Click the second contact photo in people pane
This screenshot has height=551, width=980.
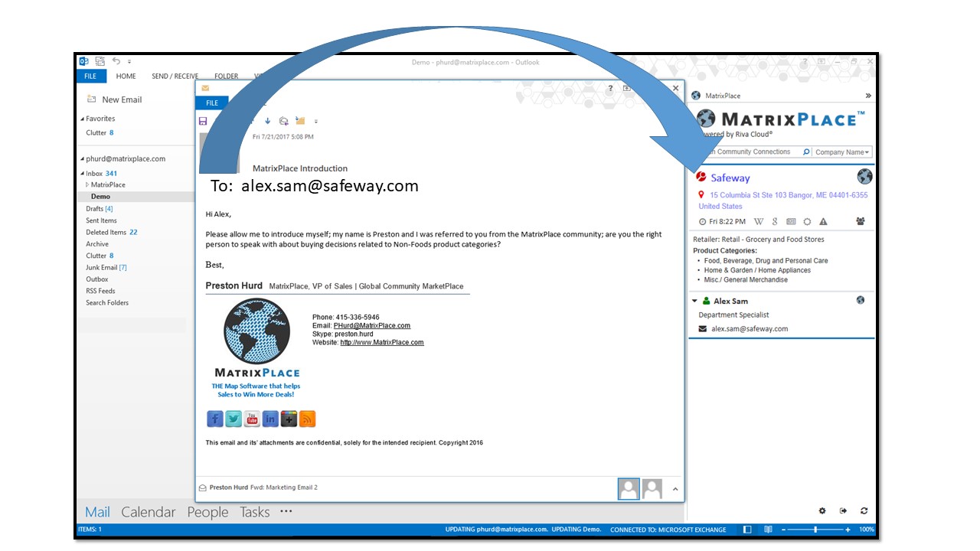(x=652, y=489)
